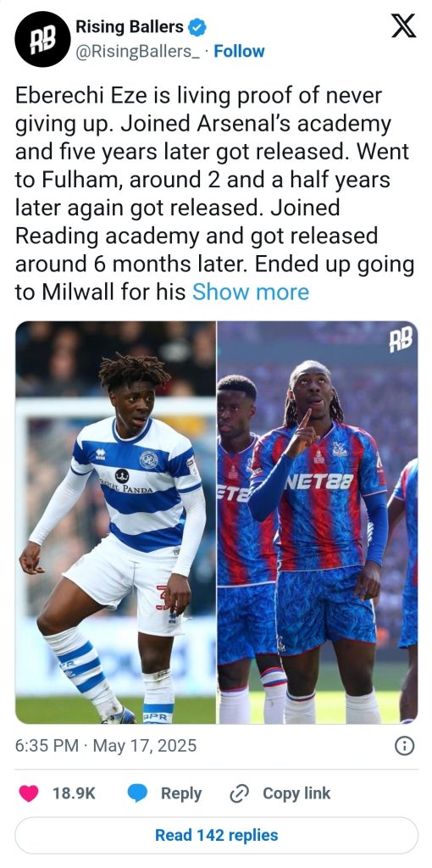Open the tweet info icon

404,746
